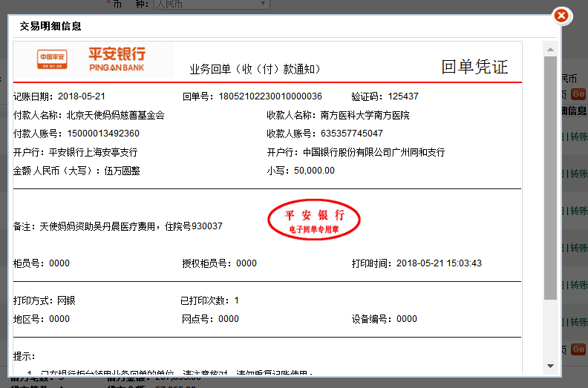The height and width of the screenshot is (388, 588).
Task: Click the 交易明细信息 dialog title
Action: pos(50,26)
